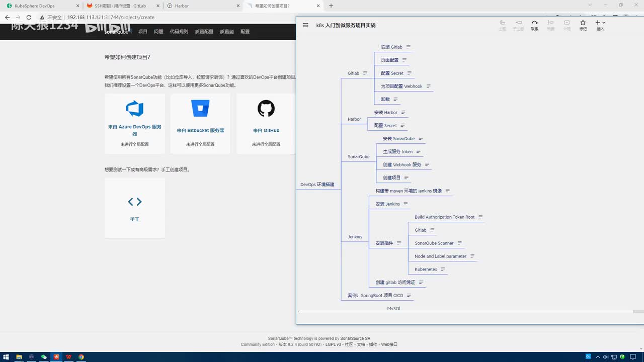The width and height of the screenshot is (644, 362).
Task: Click the SonarSource SA footer link
Action: point(355,338)
